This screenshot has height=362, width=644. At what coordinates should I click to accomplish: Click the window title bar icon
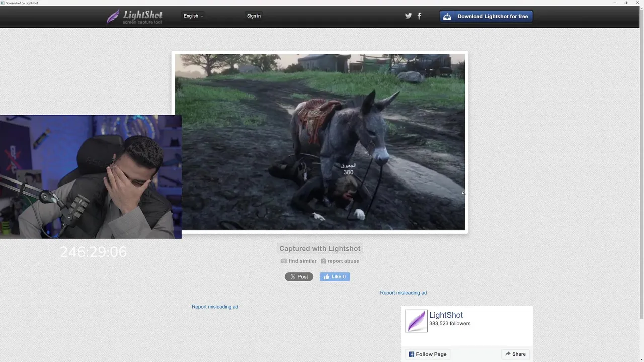pos(3,3)
